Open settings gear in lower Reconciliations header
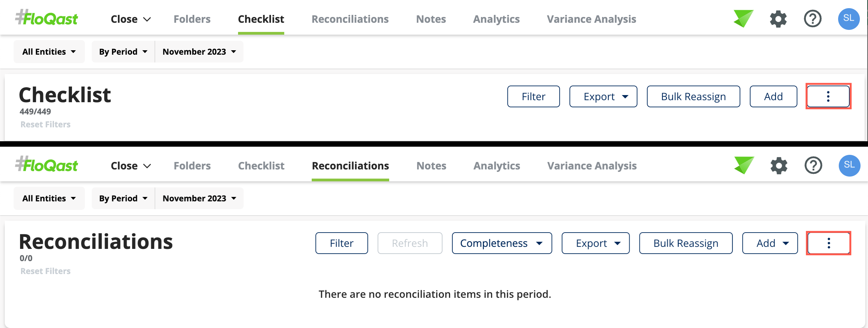This screenshot has width=868, height=328. (779, 166)
